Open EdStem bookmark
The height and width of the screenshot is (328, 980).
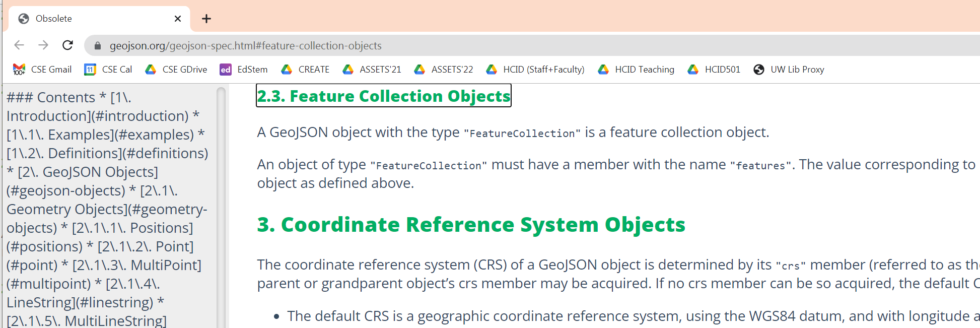pyautogui.click(x=244, y=70)
